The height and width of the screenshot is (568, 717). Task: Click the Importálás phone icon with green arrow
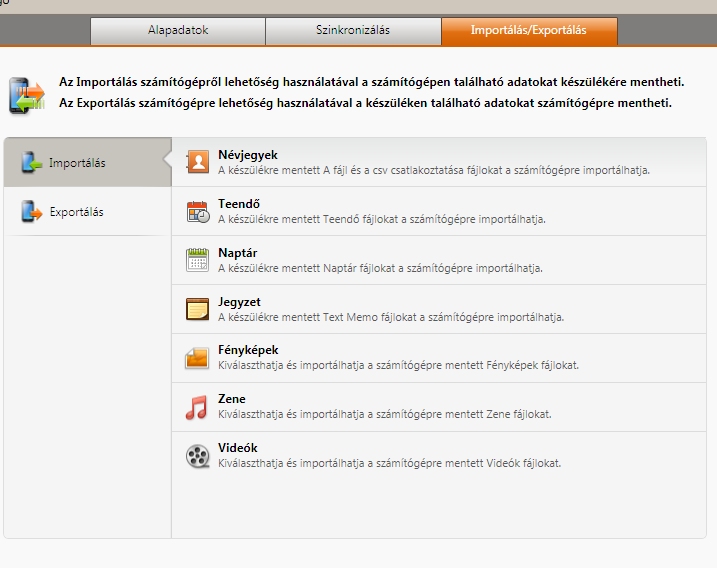(x=32, y=162)
